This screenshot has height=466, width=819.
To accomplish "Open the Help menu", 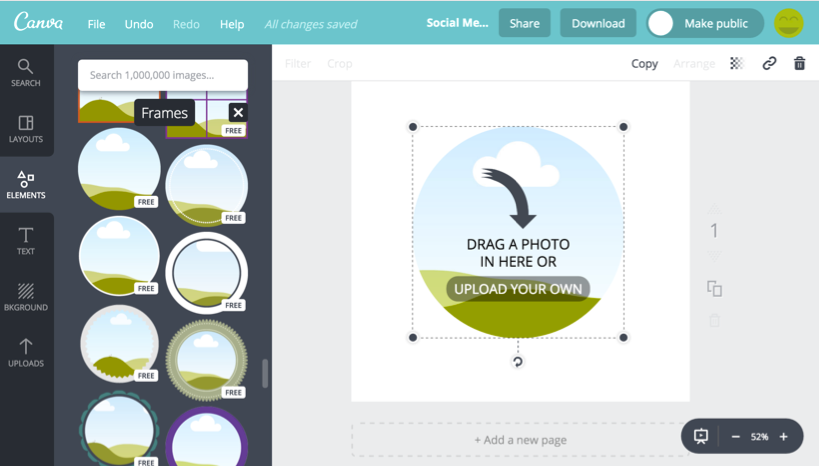I will point(232,24).
